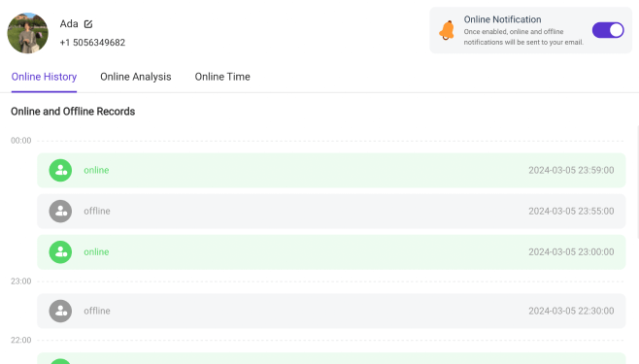Image resolution: width=639 pixels, height=364 pixels.
Task: Open the online record at 2024-03-05 23:00:00
Action: tap(331, 252)
